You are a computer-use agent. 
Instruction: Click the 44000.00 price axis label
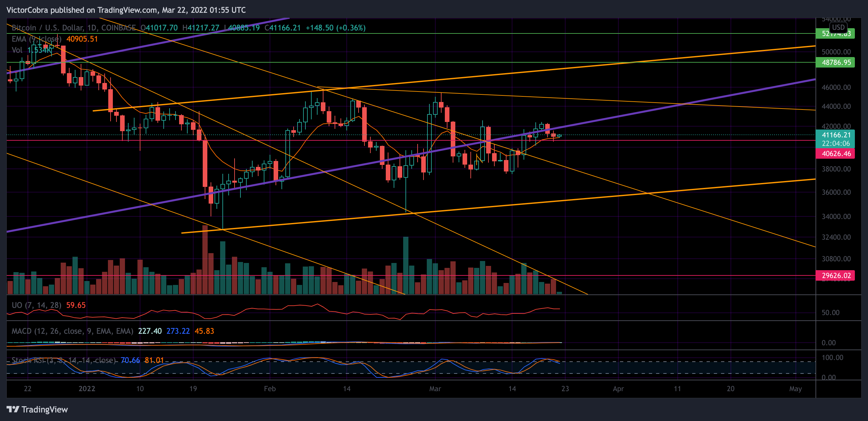pyautogui.click(x=836, y=107)
